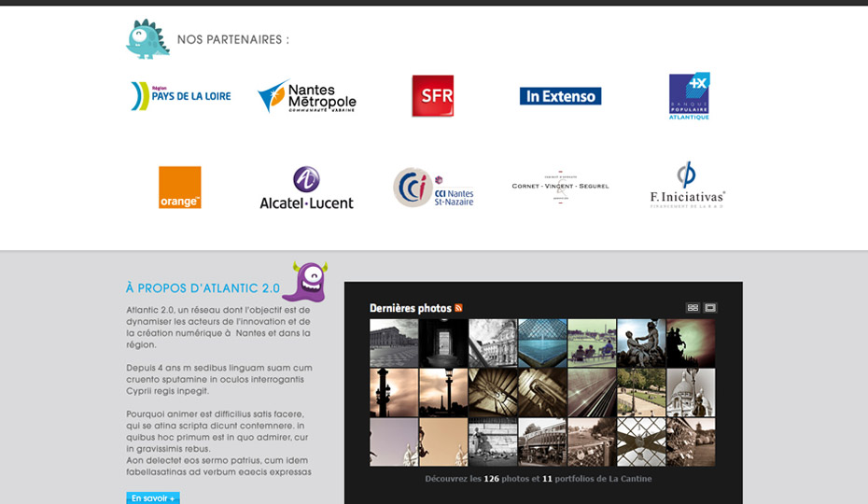Click the En savoir + button
Image resolution: width=868 pixels, height=504 pixels.
tap(153, 497)
